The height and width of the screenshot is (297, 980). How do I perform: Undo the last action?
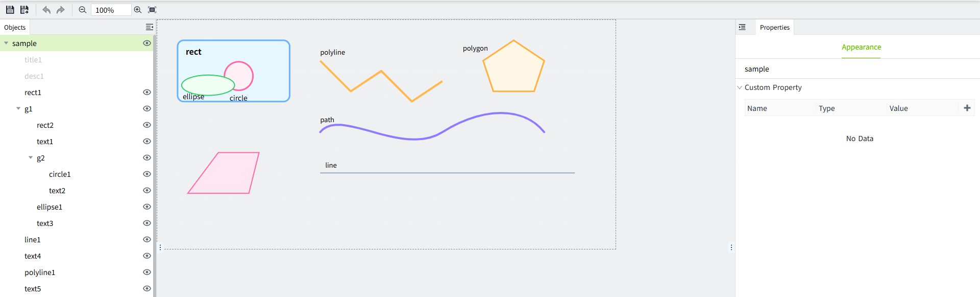coord(46,10)
